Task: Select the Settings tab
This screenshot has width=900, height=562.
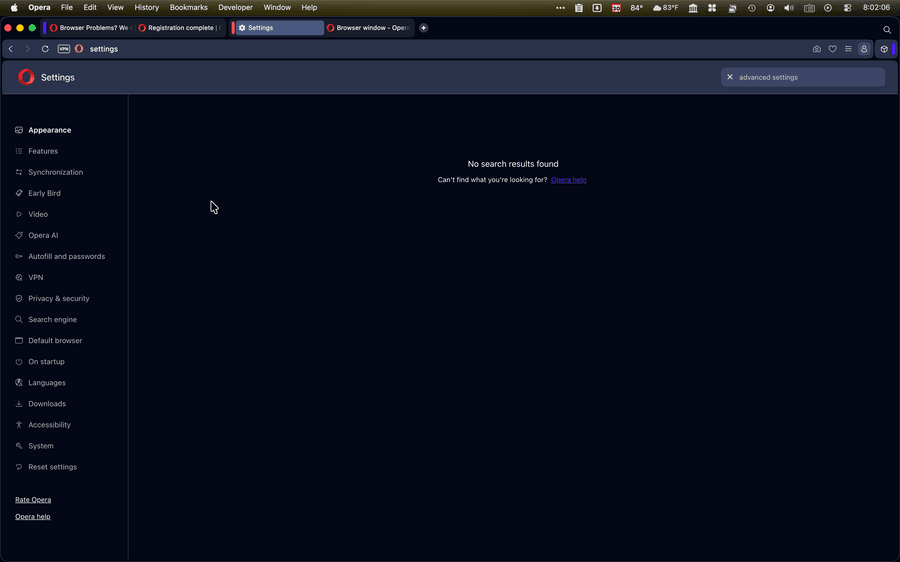Action: pyautogui.click(x=278, y=28)
